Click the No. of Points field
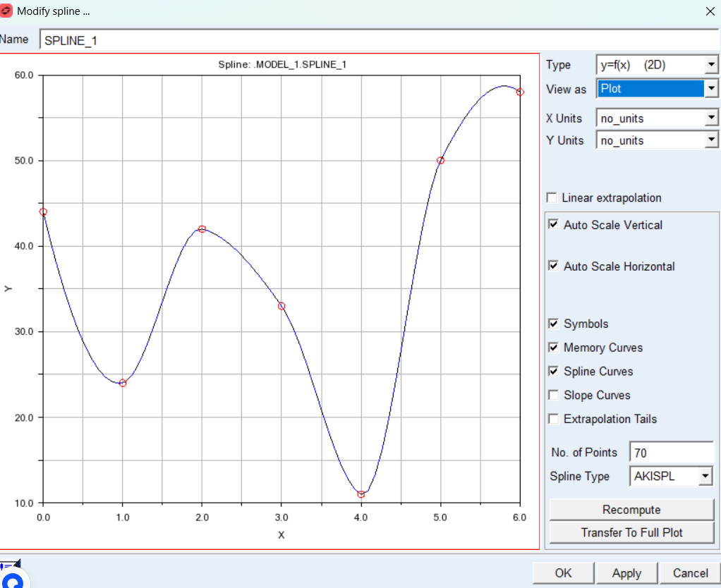Screen dimensions: 721x588 (x=671, y=453)
